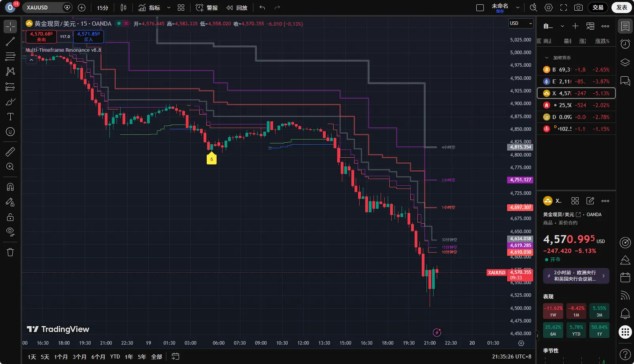Select the 1天 date range
This screenshot has width=634, height=364.
tap(32, 356)
